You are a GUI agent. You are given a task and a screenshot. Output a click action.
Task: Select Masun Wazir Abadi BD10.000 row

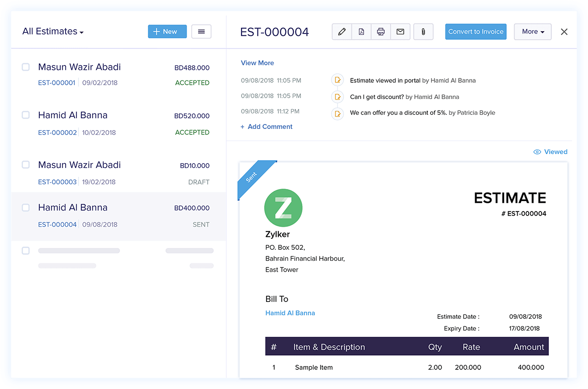(119, 173)
